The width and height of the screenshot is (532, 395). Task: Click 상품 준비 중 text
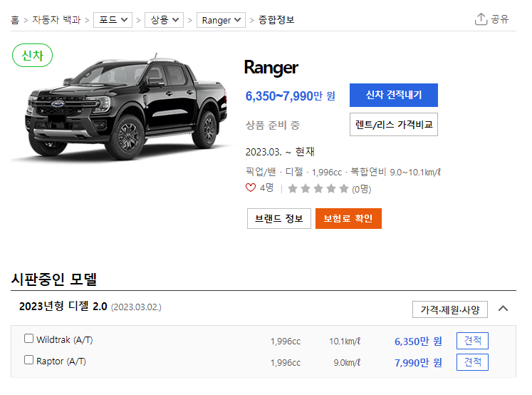coord(273,125)
